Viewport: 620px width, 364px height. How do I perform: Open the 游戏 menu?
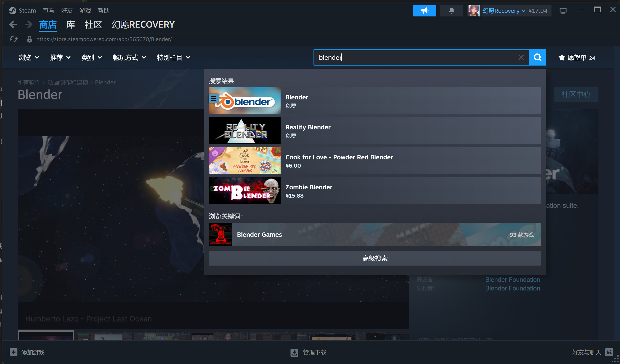pyautogui.click(x=85, y=11)
